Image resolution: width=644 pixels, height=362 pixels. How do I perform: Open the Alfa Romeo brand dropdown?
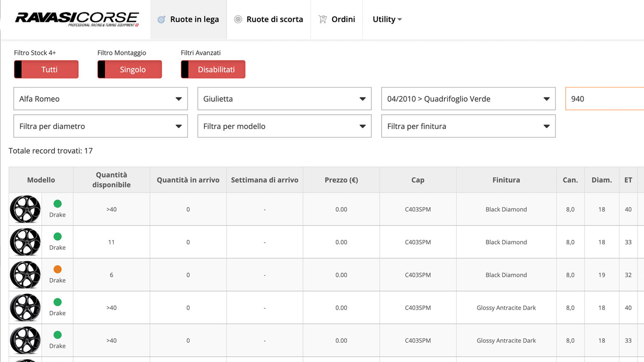click(100, 99)
